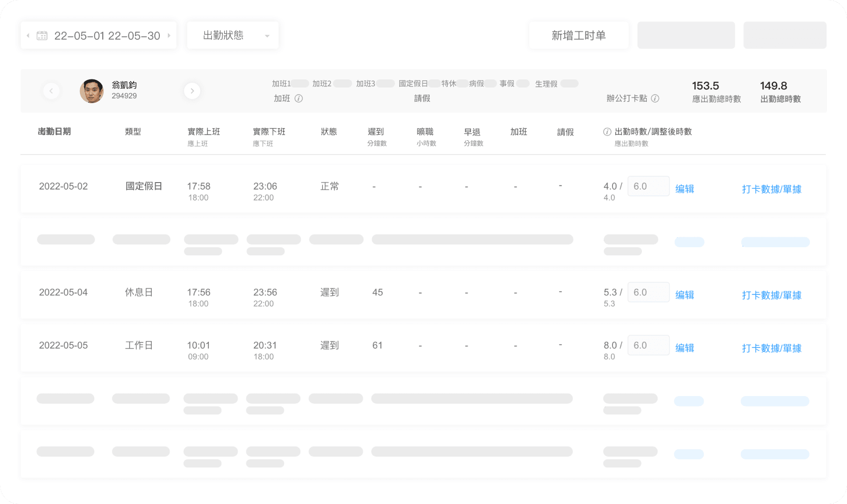The height and width of the screenshot is (504, 847).
Task: Open 打卡數據/單據 for 2022-05-05
Action: click(x=772, y=349)
